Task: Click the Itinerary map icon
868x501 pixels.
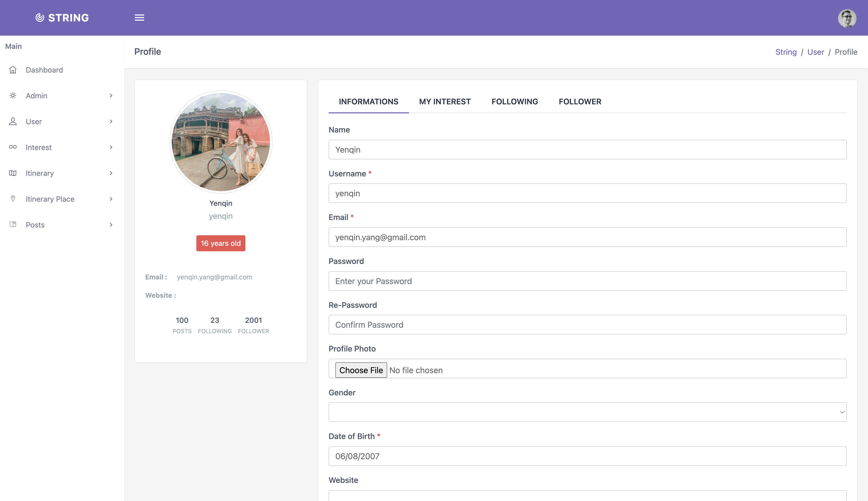Action: click(13, 173)
